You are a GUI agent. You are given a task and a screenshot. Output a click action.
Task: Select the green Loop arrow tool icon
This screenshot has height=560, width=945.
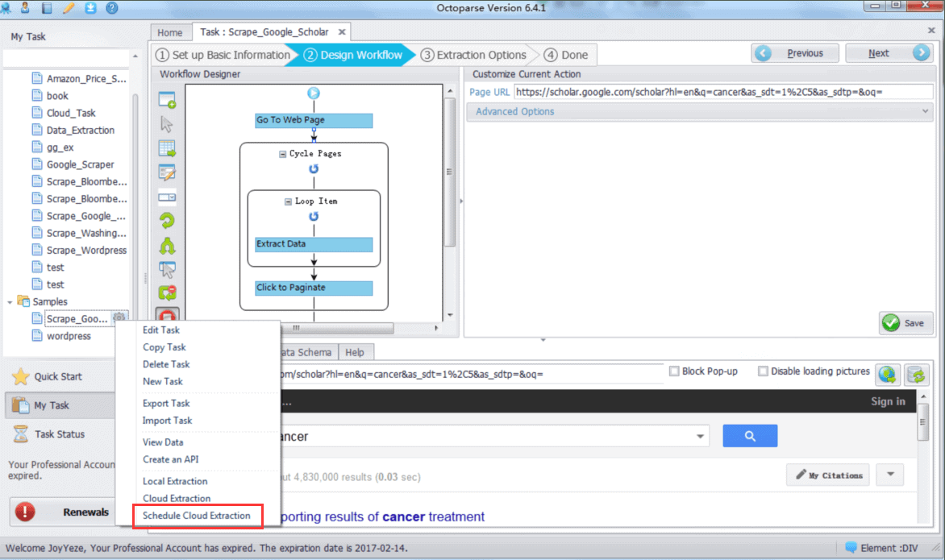pyautogui.click(x=167, y=221)
